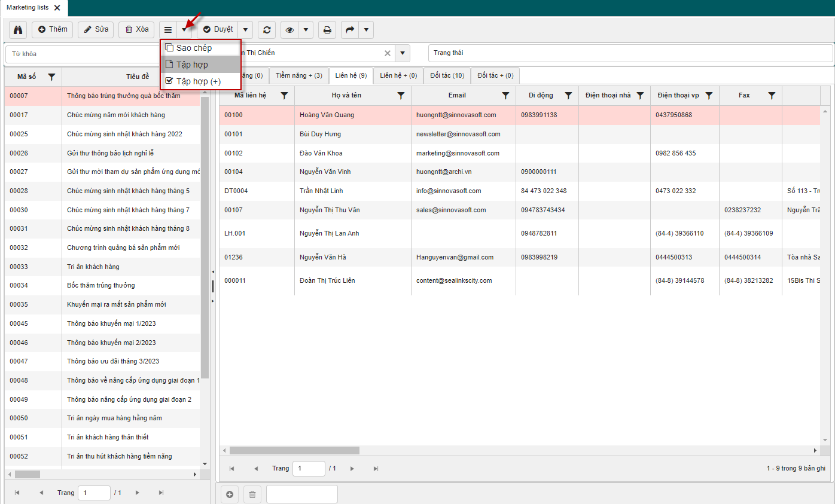Switch to the Liên hệ + (0) tab
Viewport: 835px width, 504px height.
coord(398,75)
